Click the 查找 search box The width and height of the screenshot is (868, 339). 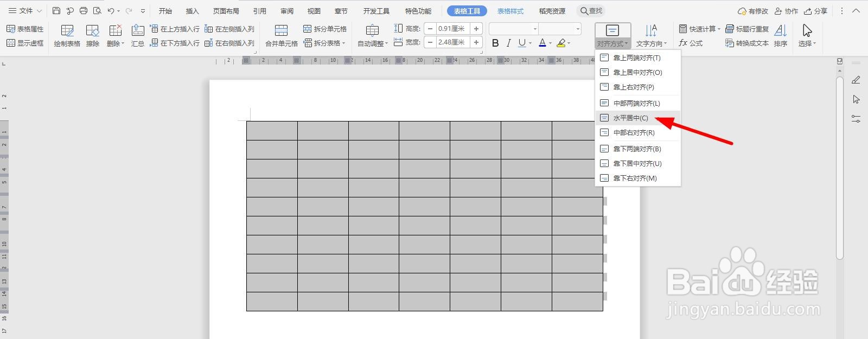pos(591,11)
